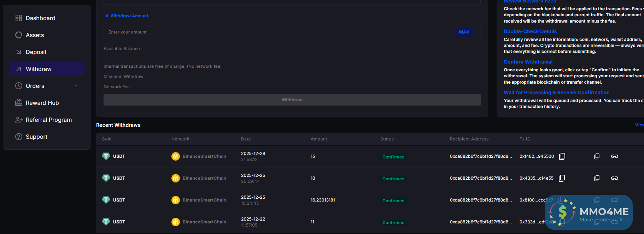Click the BinanceSmartChain icon in first row

tap(176, 156)
